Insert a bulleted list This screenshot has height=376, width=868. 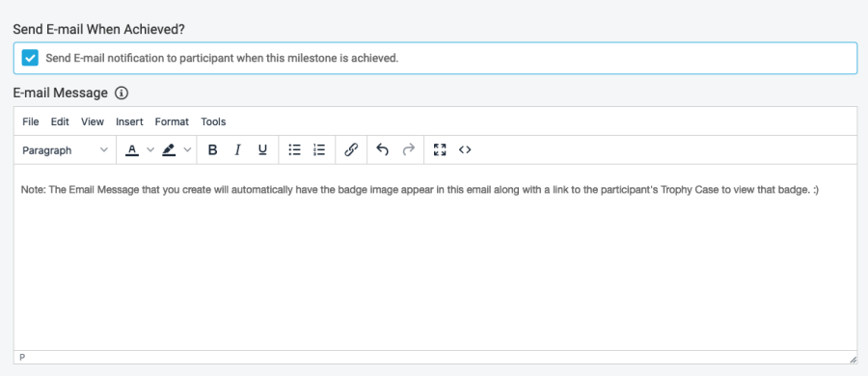click(x=295, y=150)
